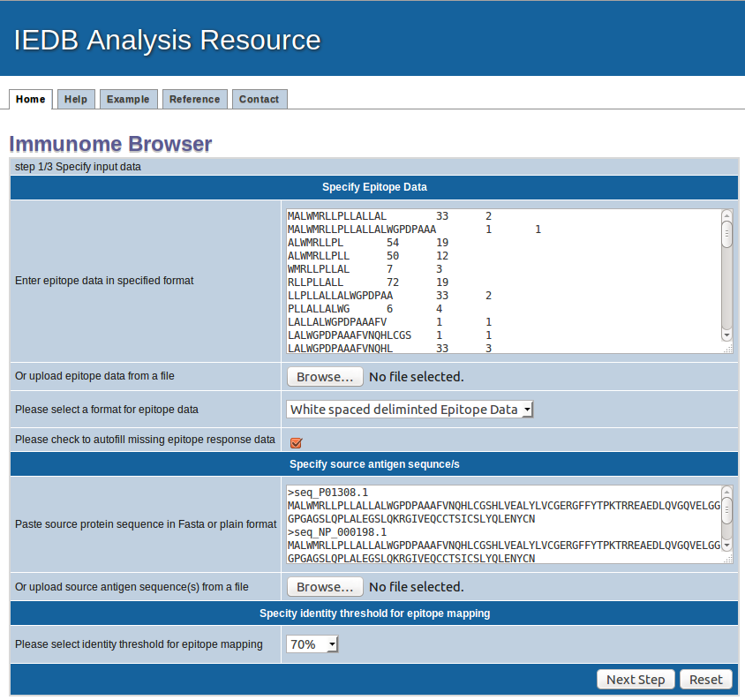The image size is (745, 700).
Task: Click the epitope text area scrollbar thumb
Action: pyautogui.click(x=726, y=234)
